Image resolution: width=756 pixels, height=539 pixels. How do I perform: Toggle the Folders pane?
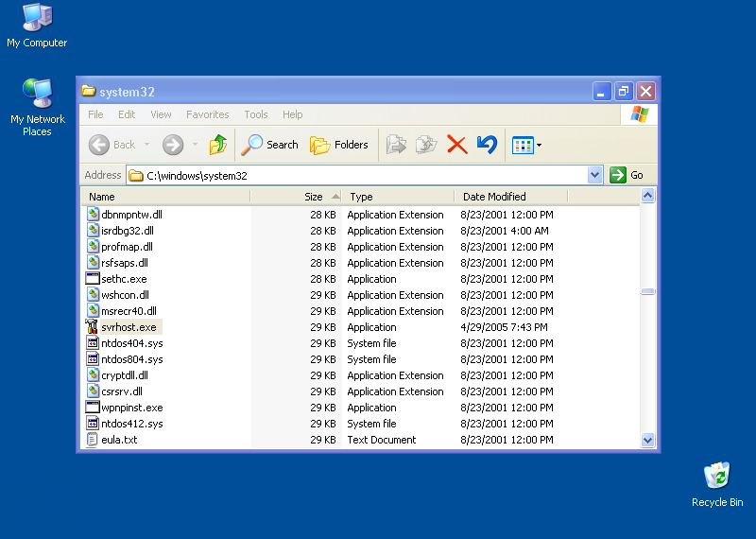click(339, 145)
